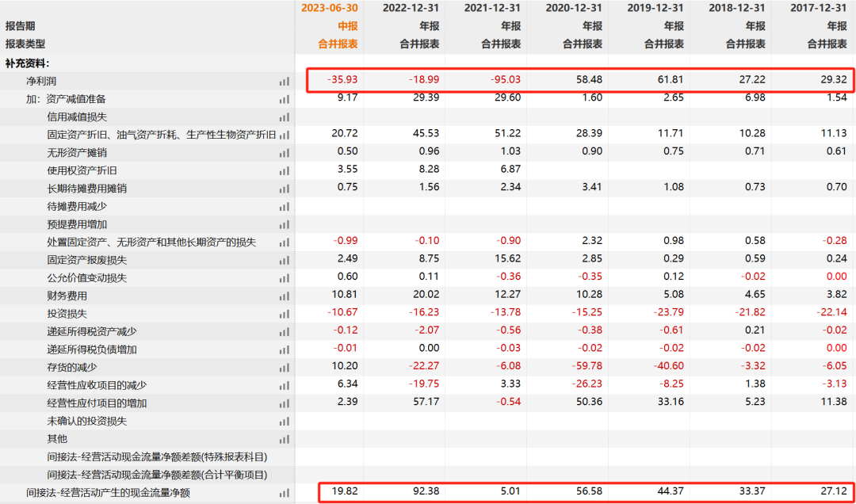Click the 报告期 row header label

pos(20,26)
